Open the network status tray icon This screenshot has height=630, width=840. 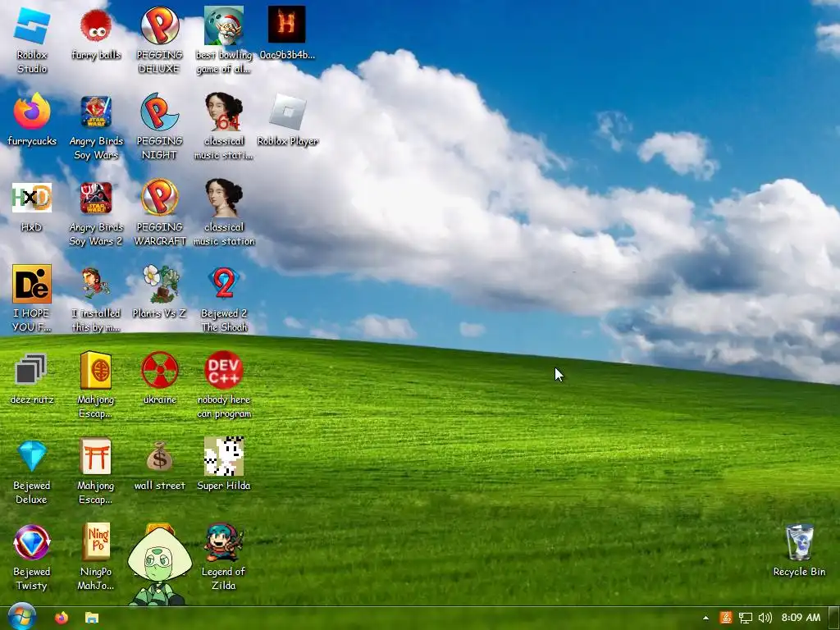pyautogui.click(x=745, y=618)
